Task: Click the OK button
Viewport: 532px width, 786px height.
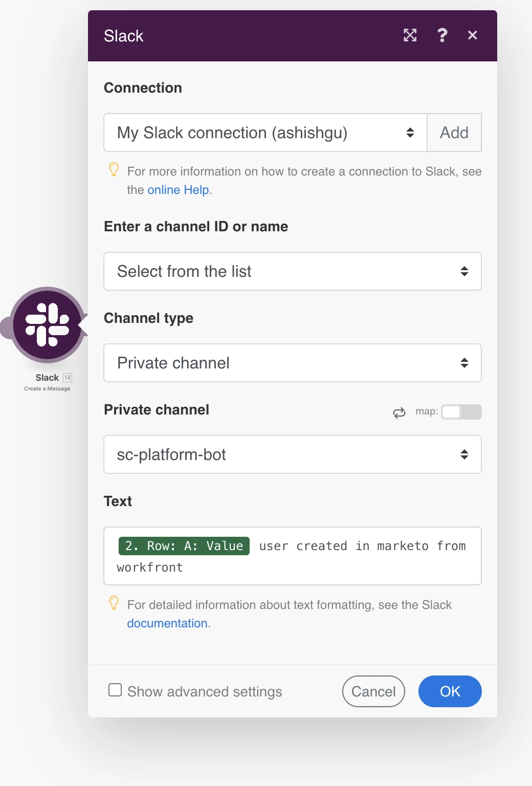Action: click(x=450, y=691)
